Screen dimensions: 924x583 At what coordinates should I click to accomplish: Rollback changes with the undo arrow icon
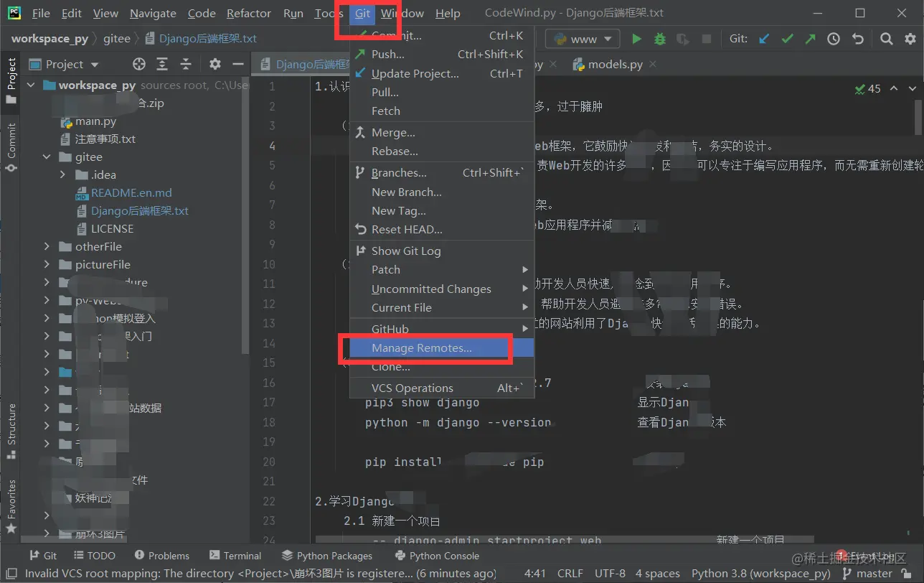(x=857, y=39)
